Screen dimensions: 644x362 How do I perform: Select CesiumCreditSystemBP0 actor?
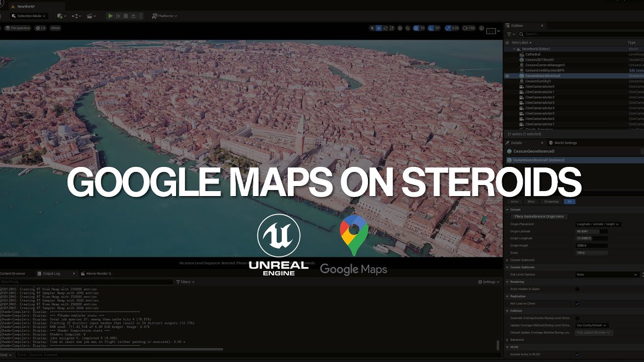(x=544, y=70)
